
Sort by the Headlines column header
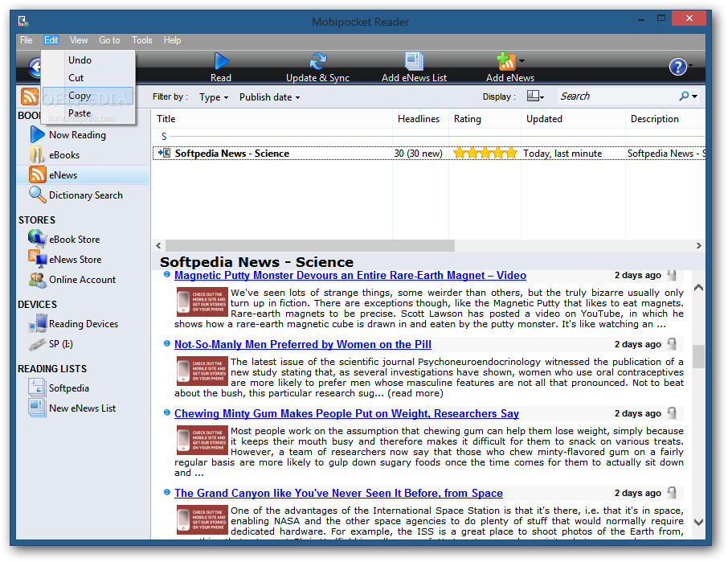[x=420, y=119]
